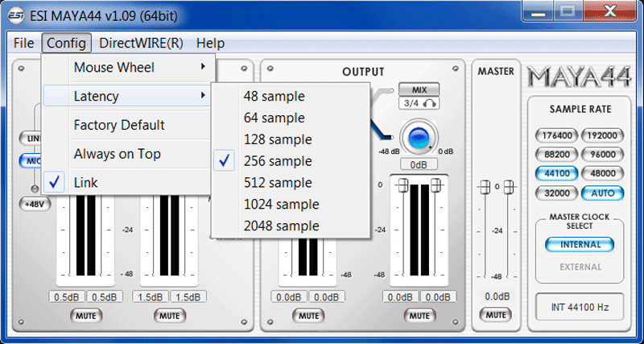The image size is (644, 344).
Task: Open the Help menu
Action: 210,43
